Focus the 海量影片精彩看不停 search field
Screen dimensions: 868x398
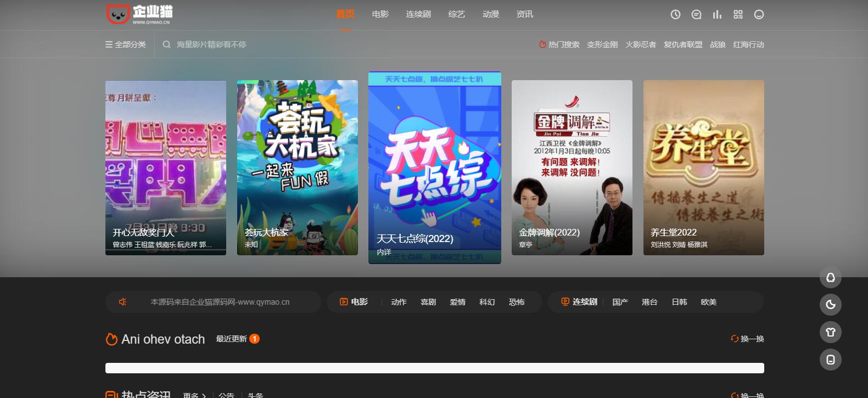pos(211,44)
